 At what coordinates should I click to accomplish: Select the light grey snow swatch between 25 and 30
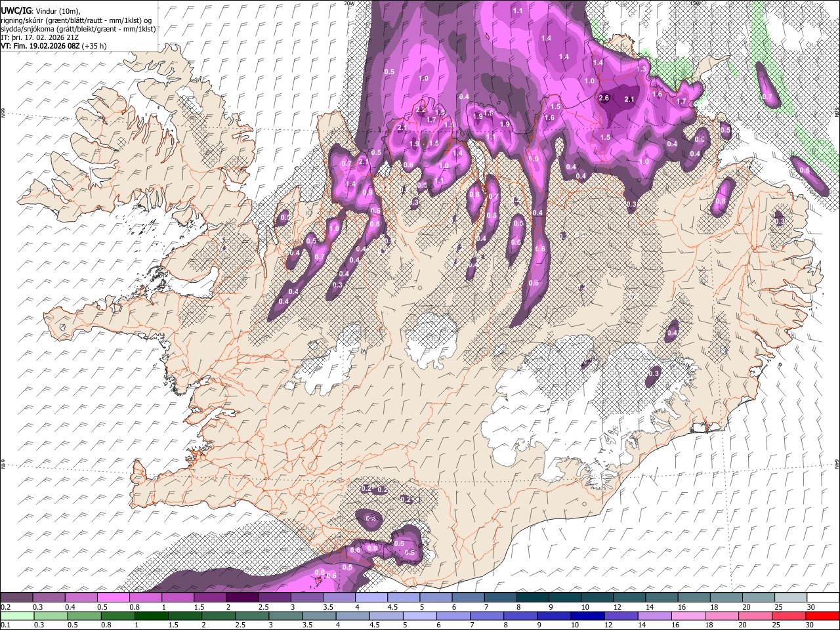(x=791, y=597)
